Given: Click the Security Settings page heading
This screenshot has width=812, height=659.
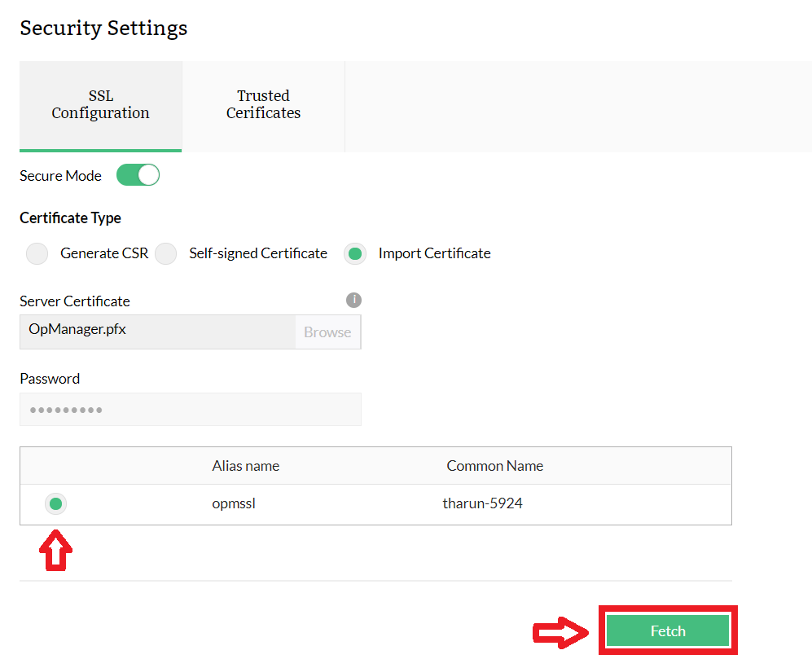Looking at the screenshot, I should pos(103,28).
